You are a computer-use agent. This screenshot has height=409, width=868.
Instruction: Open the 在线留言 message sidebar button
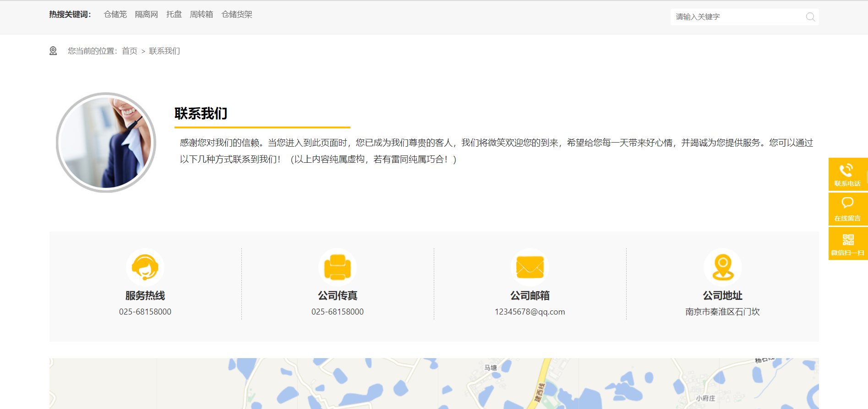[847, 209]
